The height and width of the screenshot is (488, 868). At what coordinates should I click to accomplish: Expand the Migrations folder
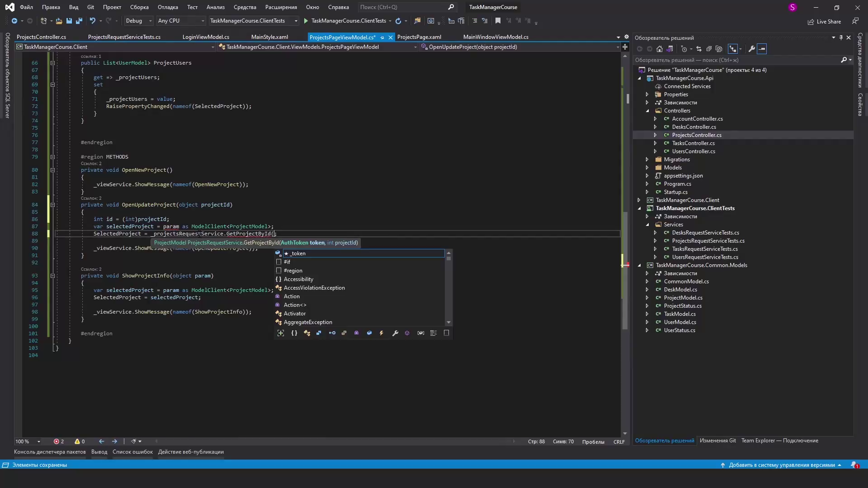647,160
